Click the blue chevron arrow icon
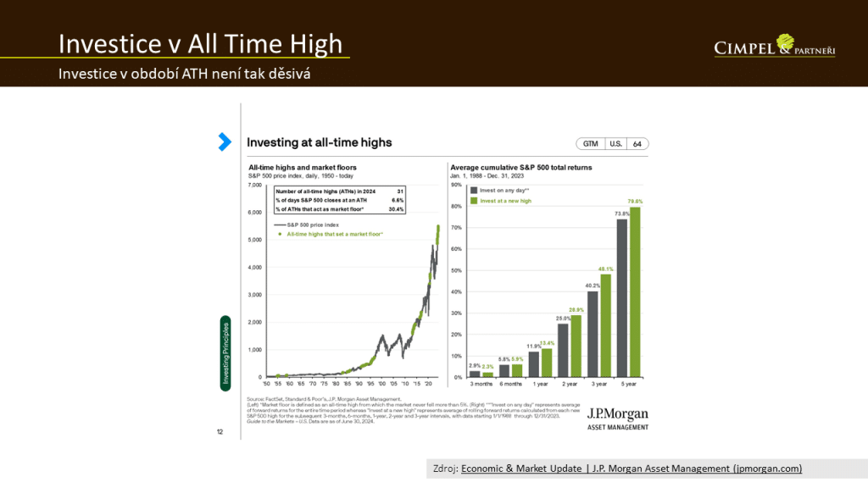Image resolution: width=868 pixels, height=488 pixels. coord(225,141)
